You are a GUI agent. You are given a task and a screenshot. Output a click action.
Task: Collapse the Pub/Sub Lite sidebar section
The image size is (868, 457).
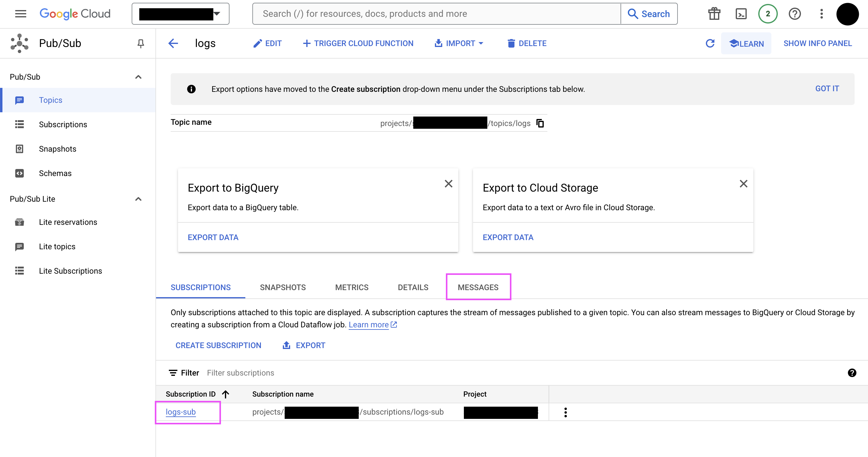point(138,199)
